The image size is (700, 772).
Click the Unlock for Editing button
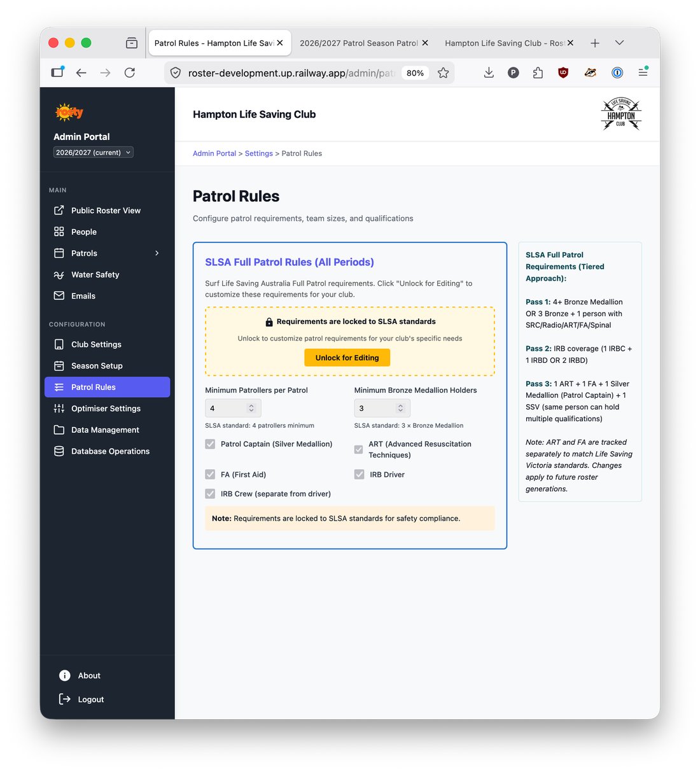coord(347,358)
